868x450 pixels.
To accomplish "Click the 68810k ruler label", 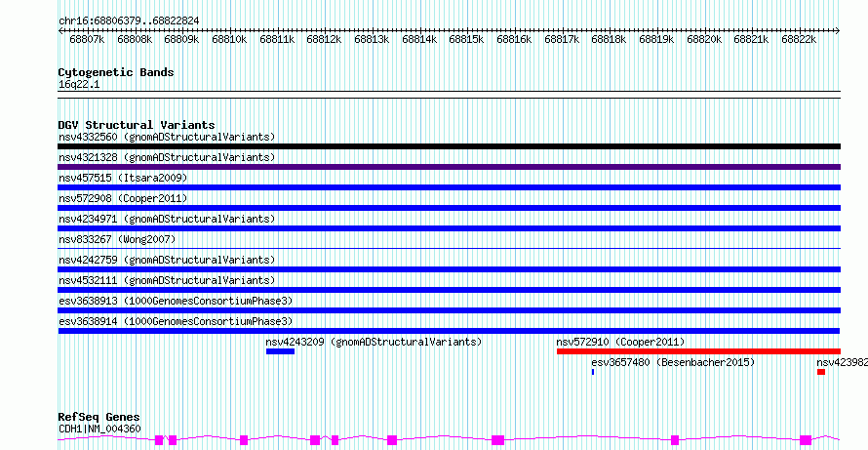I will point(229,39).
